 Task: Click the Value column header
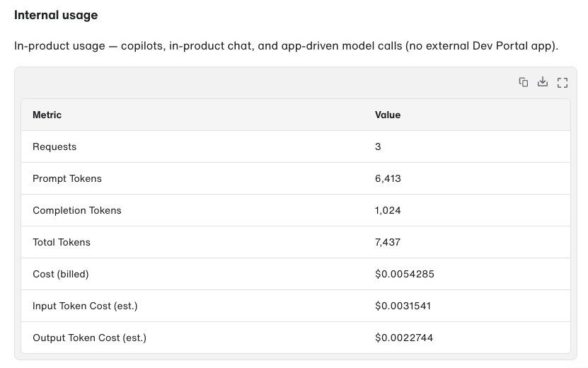(x=388, y=115)
